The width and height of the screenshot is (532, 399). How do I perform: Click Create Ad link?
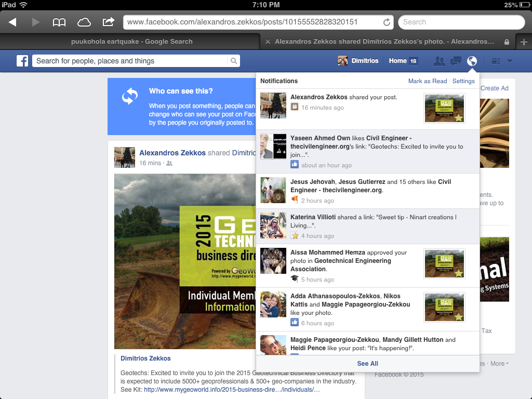tap(495, 88)
